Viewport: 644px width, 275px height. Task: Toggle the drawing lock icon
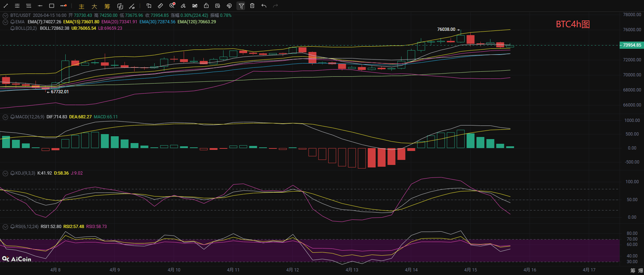(206, 6)
